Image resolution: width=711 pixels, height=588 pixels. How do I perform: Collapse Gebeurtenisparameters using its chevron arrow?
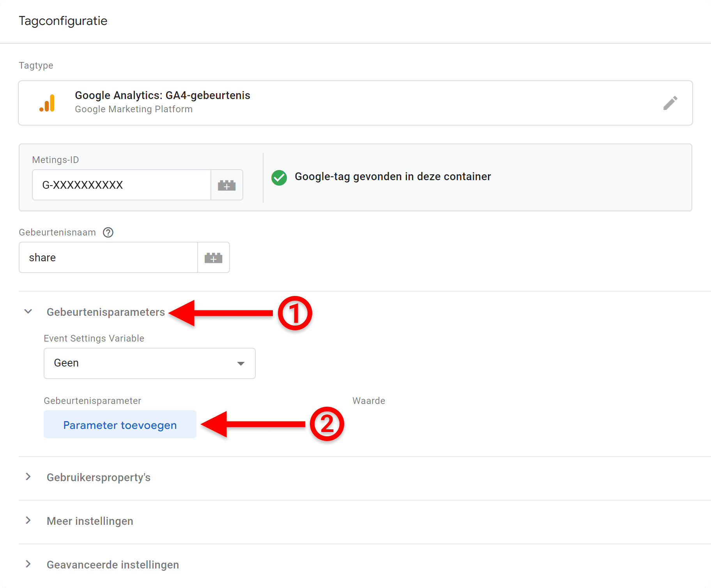coord(28,312)
